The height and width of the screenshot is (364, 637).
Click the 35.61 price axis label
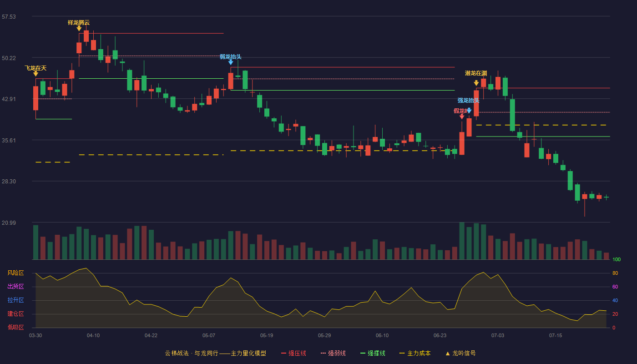9,141
